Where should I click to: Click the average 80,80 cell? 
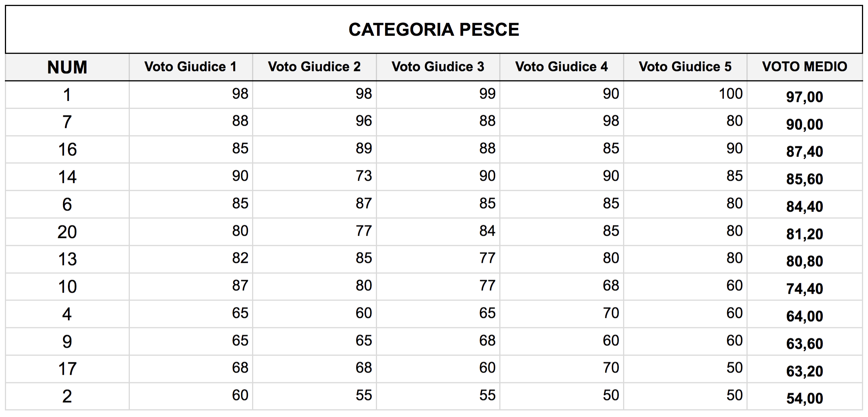pyautogui.click(x=805, y=259)
